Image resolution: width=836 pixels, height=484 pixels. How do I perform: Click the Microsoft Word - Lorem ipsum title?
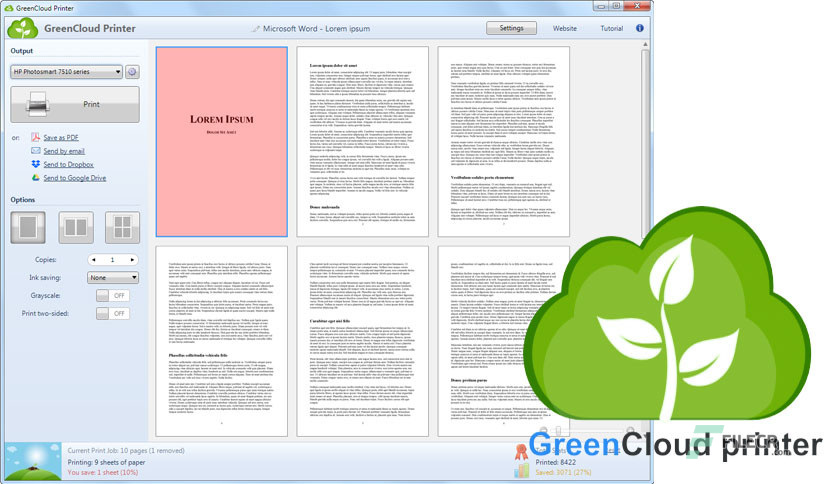click(316, 29)
